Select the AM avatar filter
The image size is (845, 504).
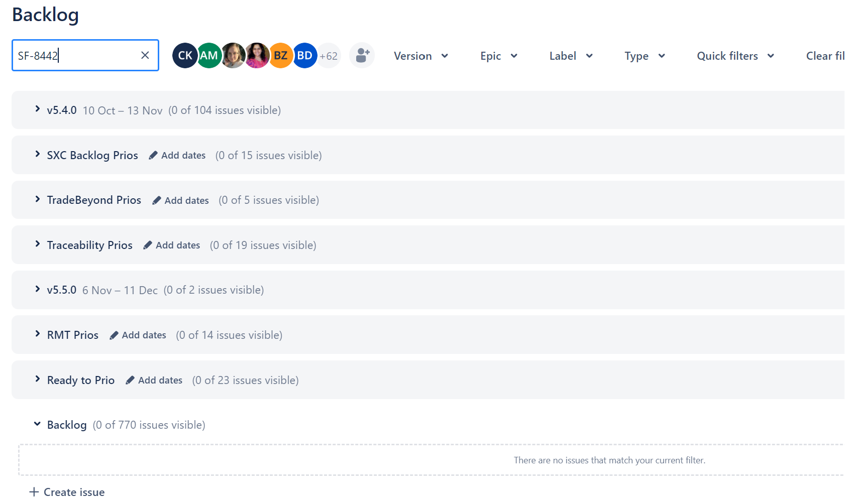click(x=208, y=55)
